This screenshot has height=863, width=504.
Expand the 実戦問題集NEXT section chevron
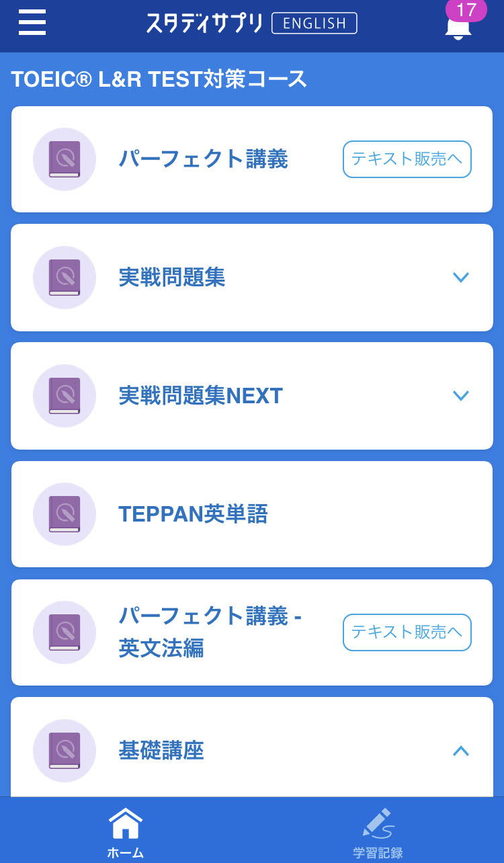pyautogui.click(x=460, y=396)
